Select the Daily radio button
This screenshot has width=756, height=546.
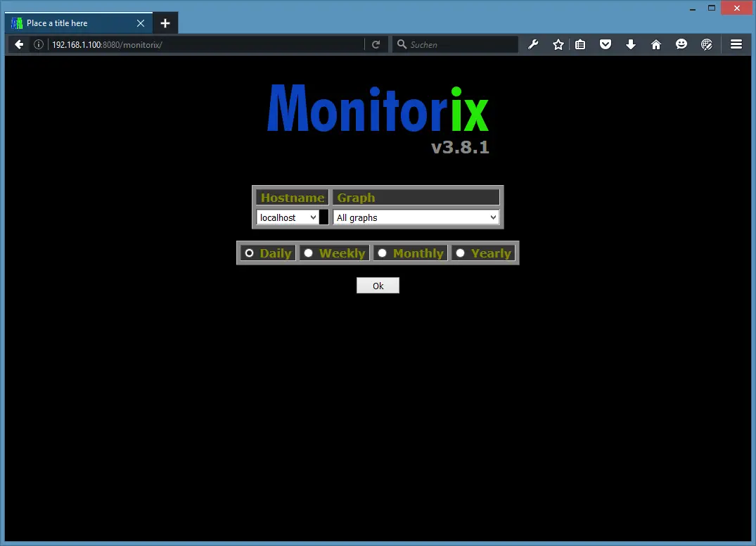pyautogui.click(x=249, y=253)
